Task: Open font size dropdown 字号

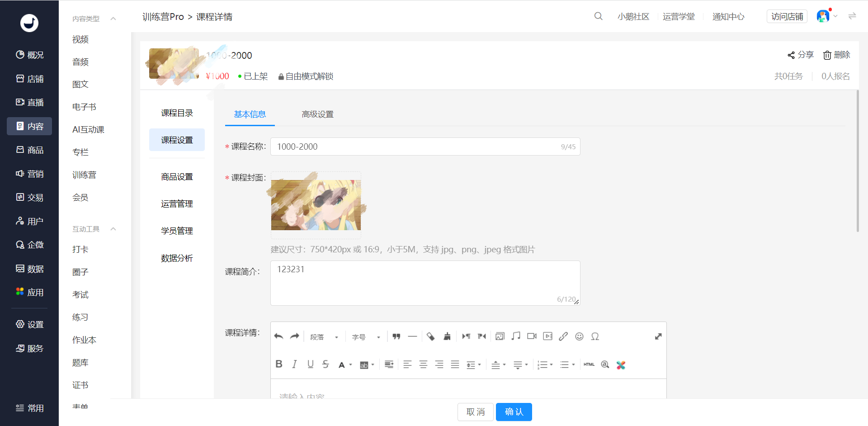Action: coord(366,337)
